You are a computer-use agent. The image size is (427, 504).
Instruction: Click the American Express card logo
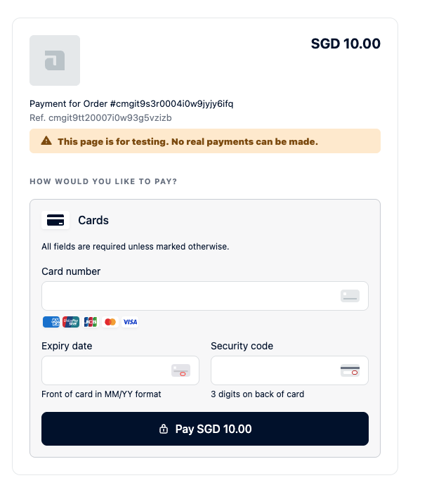click(x=51, y=322)
